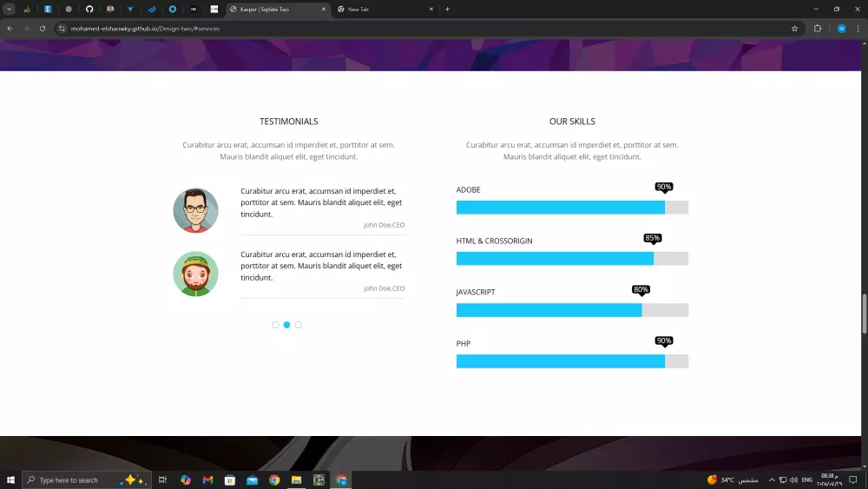Click the ADOBE skill label

click(x=468, y=189)
